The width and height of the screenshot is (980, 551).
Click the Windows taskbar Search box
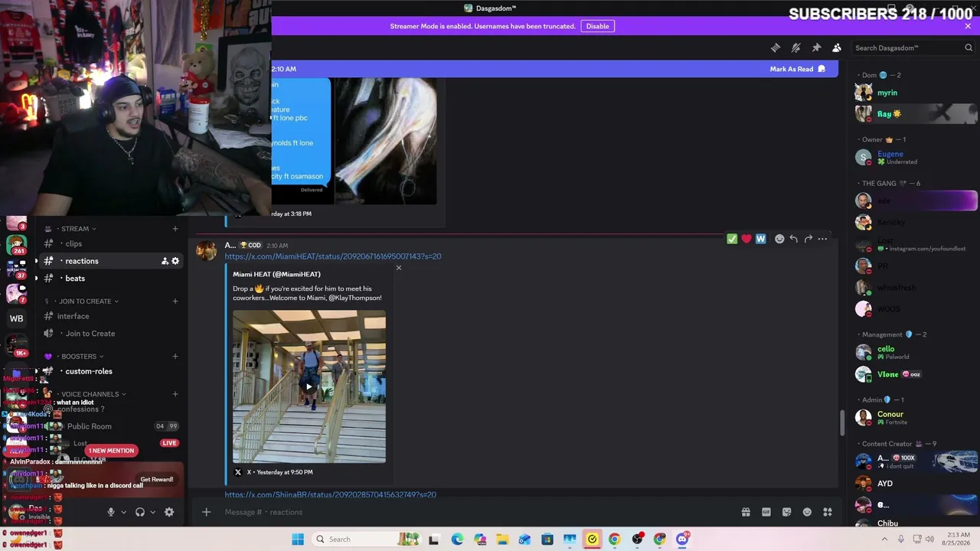click(x=368, y=540)
